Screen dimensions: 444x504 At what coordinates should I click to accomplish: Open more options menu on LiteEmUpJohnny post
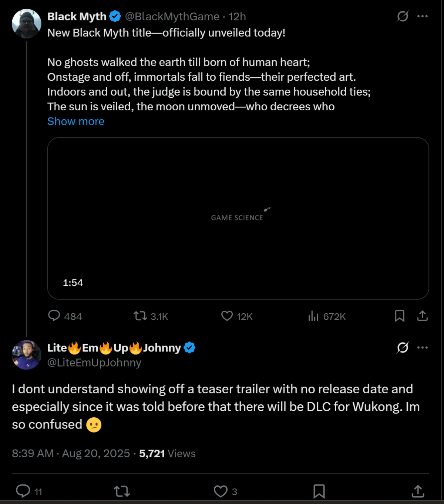pos(423,347)
